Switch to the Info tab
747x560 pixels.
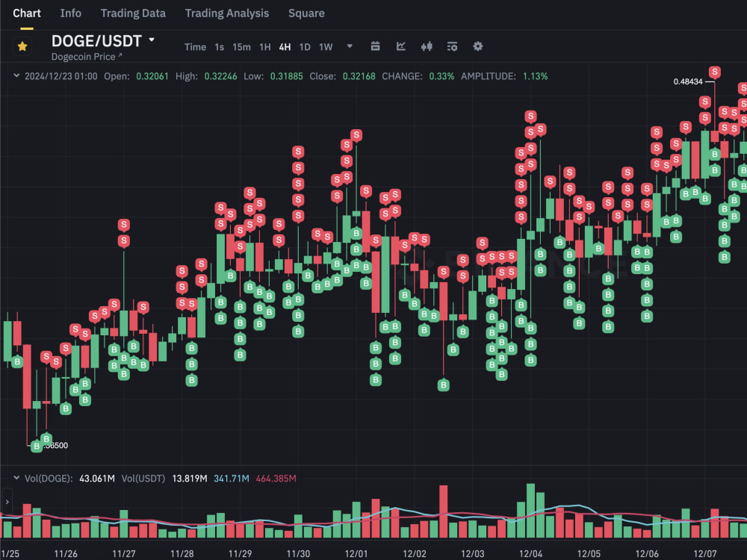70,13
